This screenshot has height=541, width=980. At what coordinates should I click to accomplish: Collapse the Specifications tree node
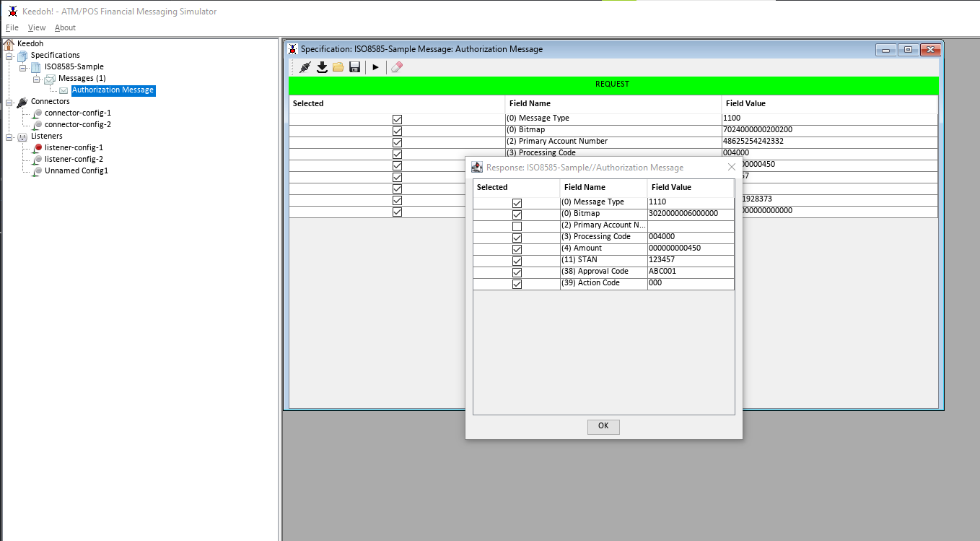click(x=9, y=56)
